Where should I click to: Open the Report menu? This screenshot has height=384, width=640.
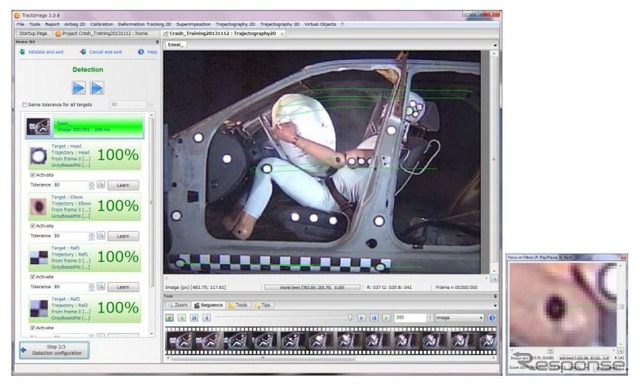pos(52,24)
